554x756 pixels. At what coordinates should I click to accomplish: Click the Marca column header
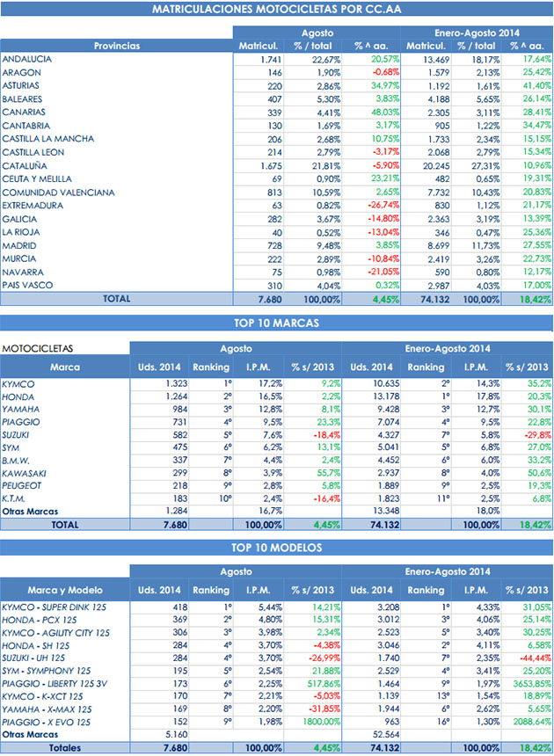point(65,367)
